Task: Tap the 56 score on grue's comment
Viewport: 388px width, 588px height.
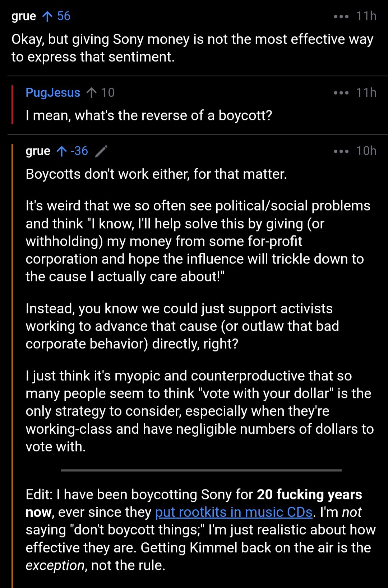Action: click(64, 16)
